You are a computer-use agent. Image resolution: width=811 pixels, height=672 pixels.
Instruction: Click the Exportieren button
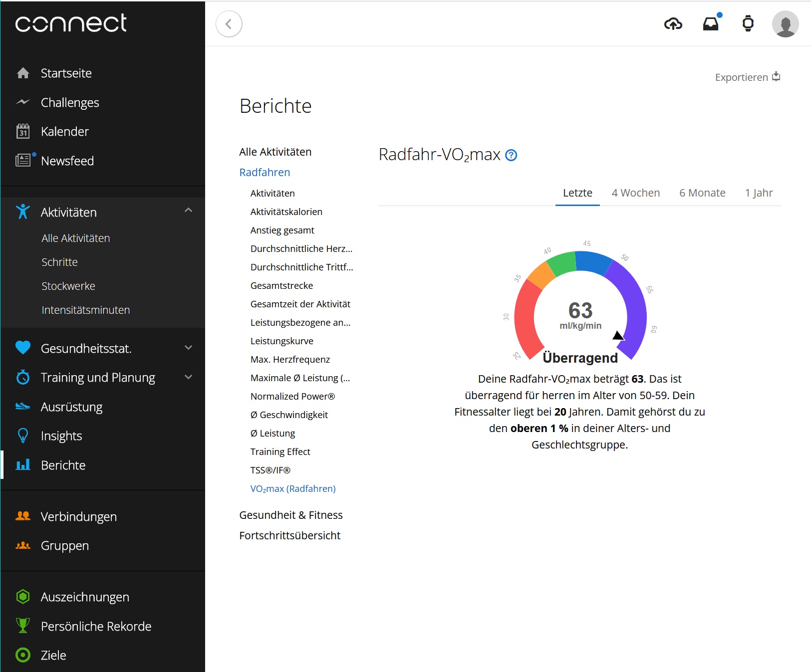tap(748, 77)
